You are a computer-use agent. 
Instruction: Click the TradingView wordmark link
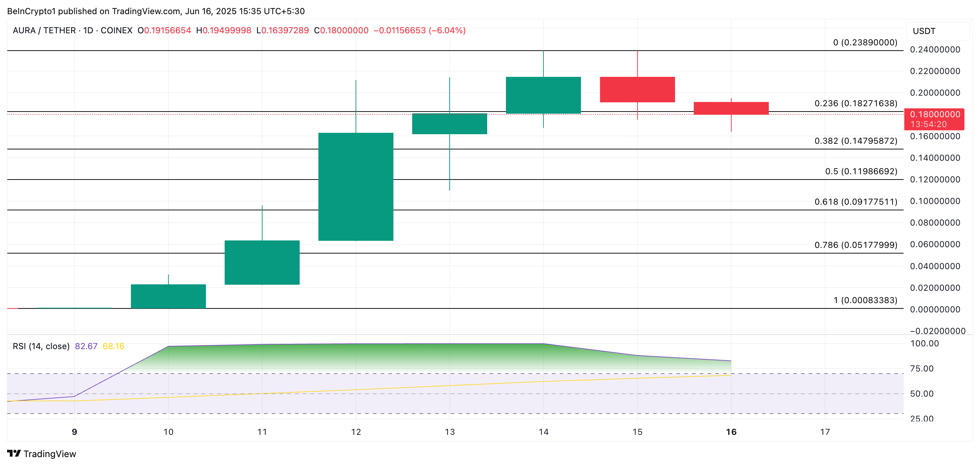[50, 454]
